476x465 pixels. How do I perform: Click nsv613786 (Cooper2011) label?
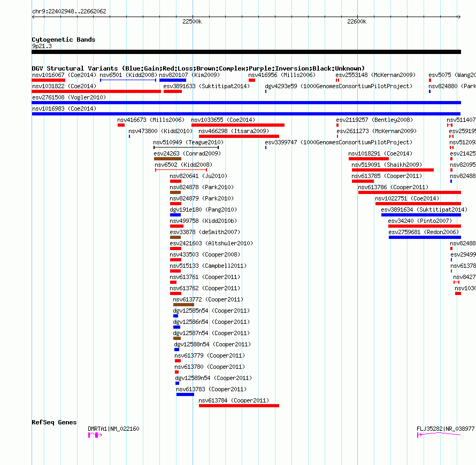coord(393,187)
